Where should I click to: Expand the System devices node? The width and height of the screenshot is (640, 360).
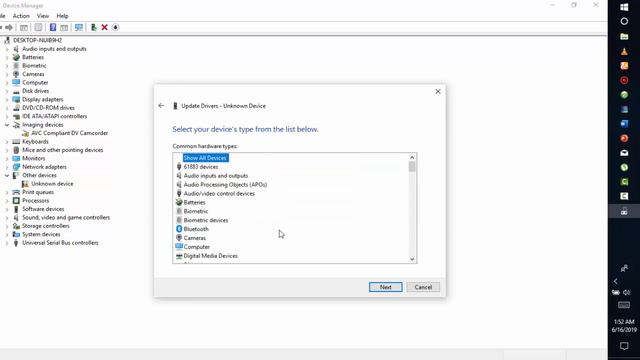pyautogui.click(x=7, y=235)
